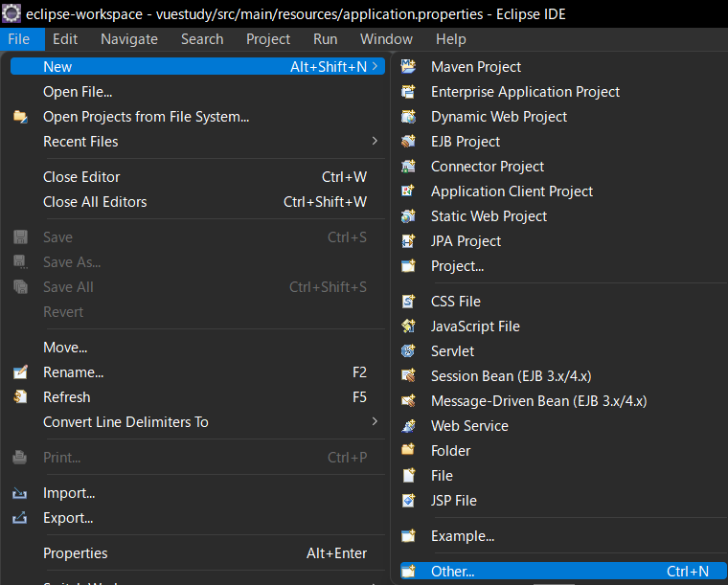Click the Rename pencil icon

tap(20, 372)
